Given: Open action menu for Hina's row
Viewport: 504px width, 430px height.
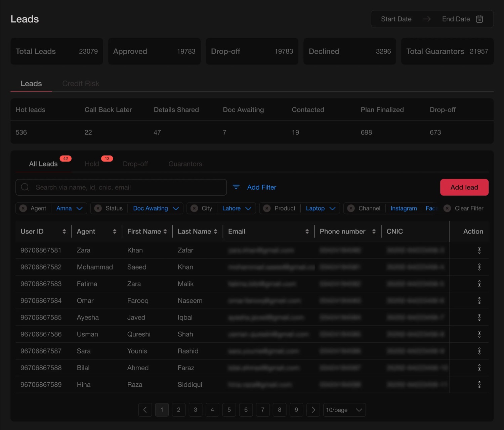Looking at the screenshot, I should click(x=479, y=384).
